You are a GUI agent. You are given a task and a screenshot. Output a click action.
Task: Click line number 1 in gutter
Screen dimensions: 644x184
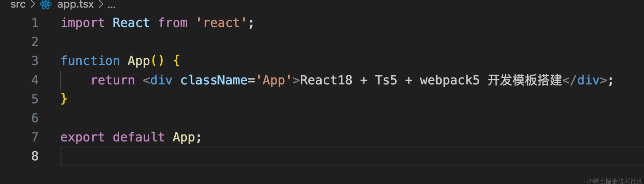[x=35, y=23]
